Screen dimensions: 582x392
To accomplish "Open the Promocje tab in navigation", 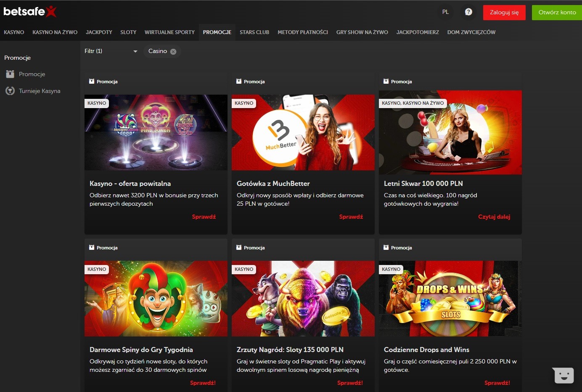I will pyautogui.click(x=217, y=32).
